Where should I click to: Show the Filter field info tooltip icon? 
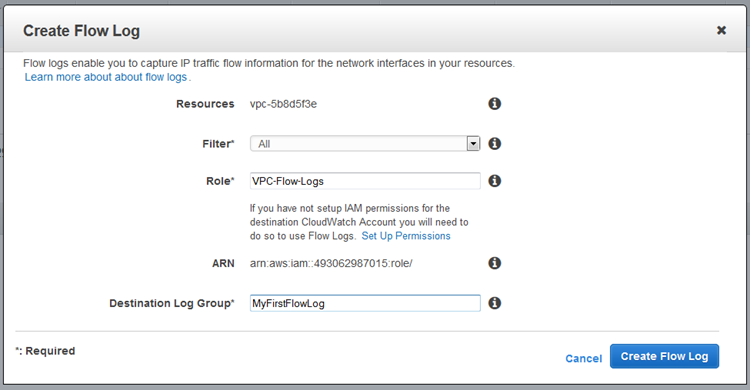click(x=495, y=143)
